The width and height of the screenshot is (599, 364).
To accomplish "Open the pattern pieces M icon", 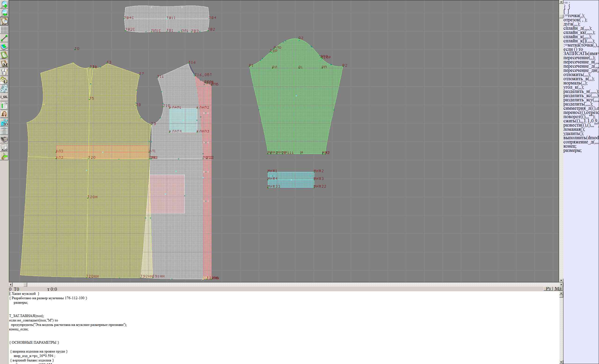I will (x=4, y=64).
